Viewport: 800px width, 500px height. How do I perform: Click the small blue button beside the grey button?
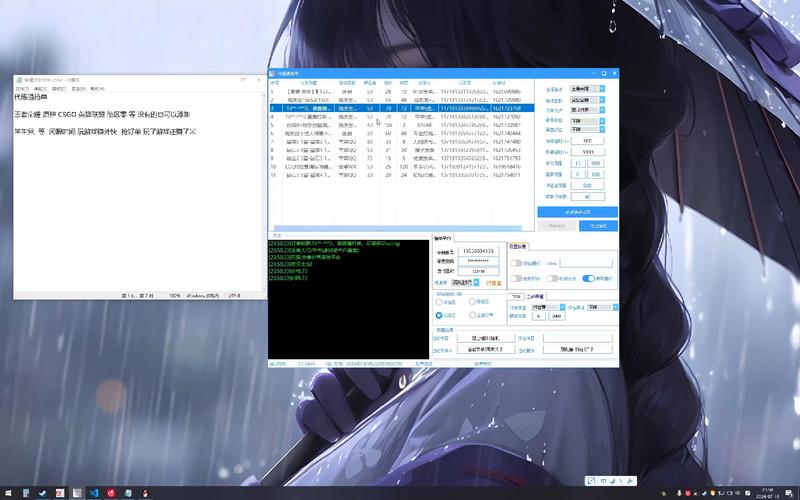598,226
